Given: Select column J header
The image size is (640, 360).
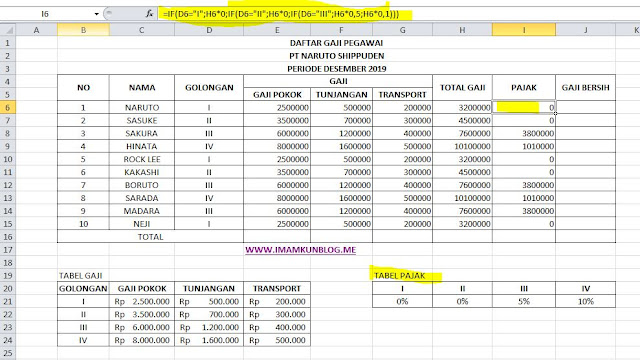Looking at the screenshot, I should (585, 30).
